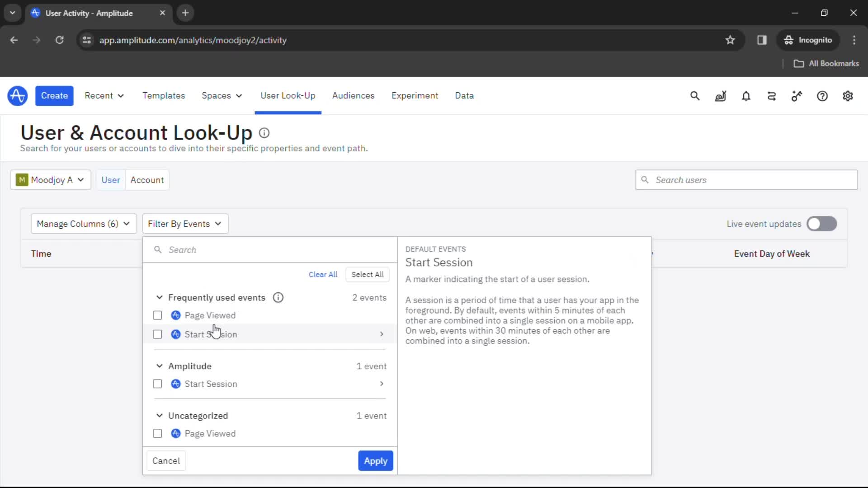This screenshot has height=488, width=868.
Task: Open the Amplitude home logo
Action: click(18, 96)
